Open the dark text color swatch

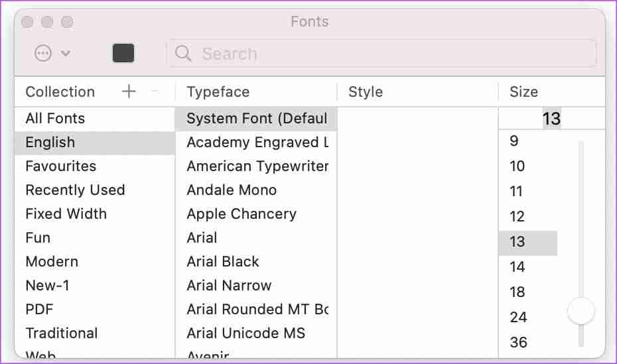tap(123, 53)
